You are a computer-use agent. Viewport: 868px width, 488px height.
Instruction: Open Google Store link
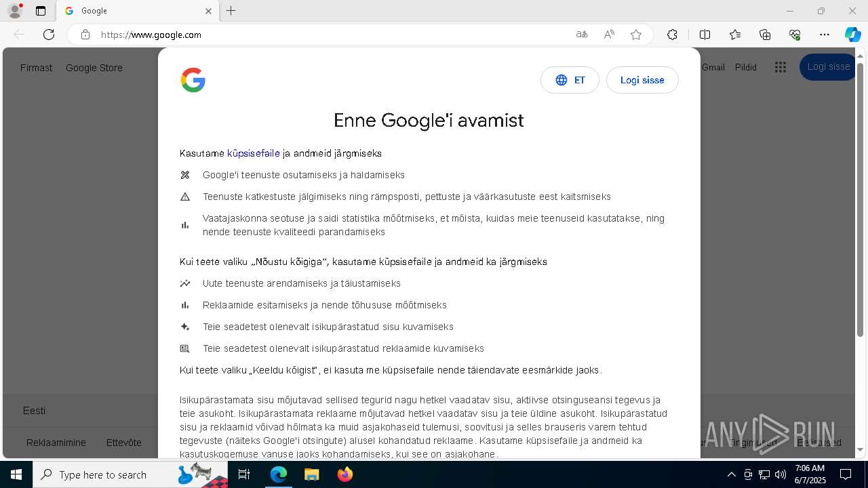click(x=94, y=68)
